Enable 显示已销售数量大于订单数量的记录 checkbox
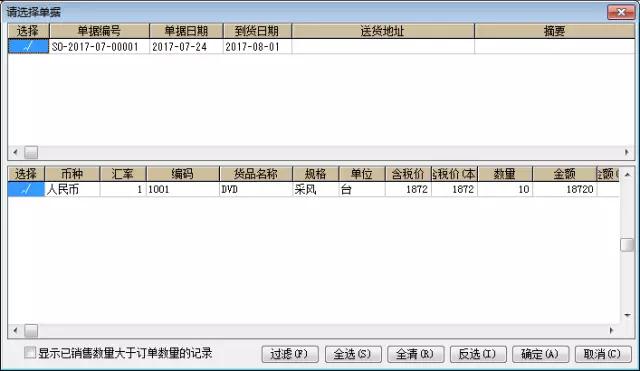 click(x=30, y=353)
